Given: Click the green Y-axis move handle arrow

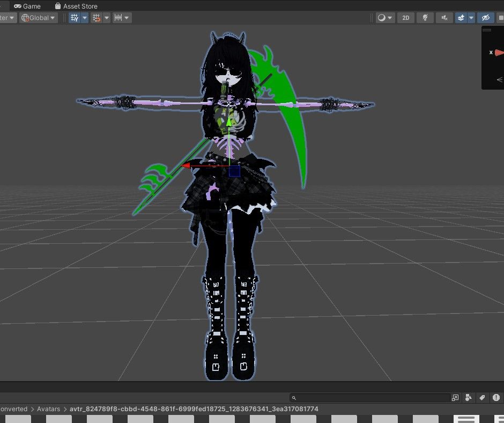Looking at the screenshot, I should tap(228, 122).
